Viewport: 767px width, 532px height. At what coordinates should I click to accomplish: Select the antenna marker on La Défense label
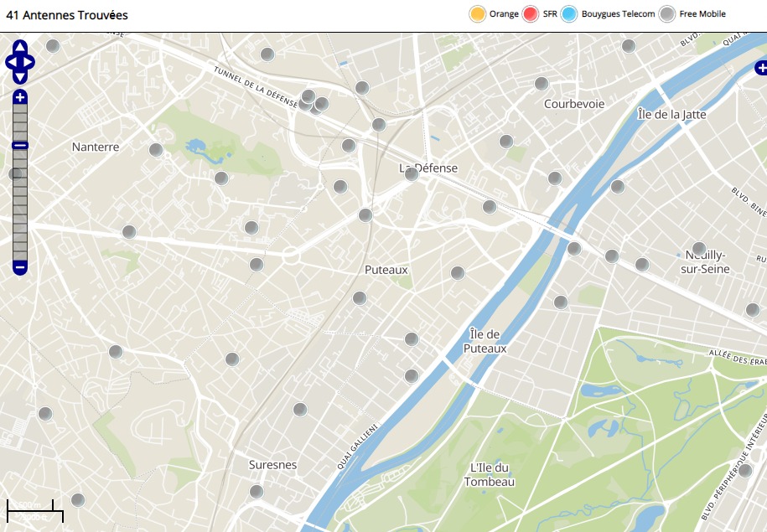click(412, 174)
